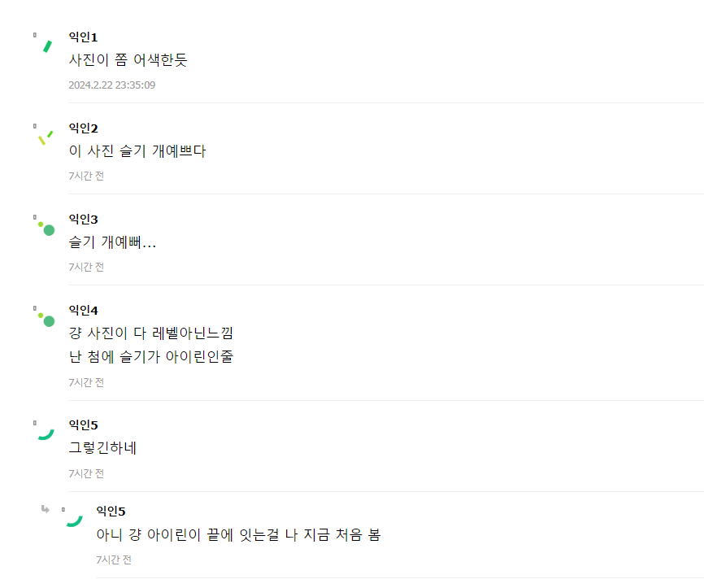Click the reply arrow icon before the nested comment
Screen dimensions: 704x588
46,510
